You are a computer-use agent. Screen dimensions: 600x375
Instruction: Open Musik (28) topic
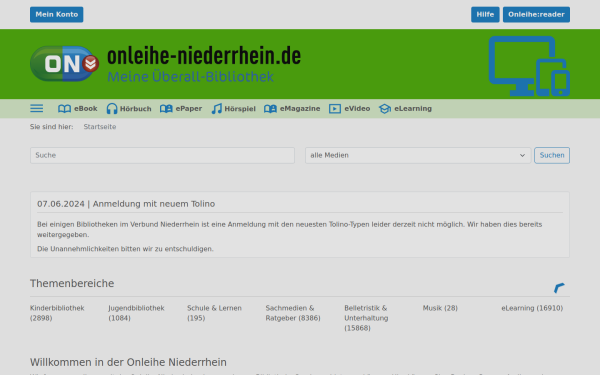coord(440,308)
